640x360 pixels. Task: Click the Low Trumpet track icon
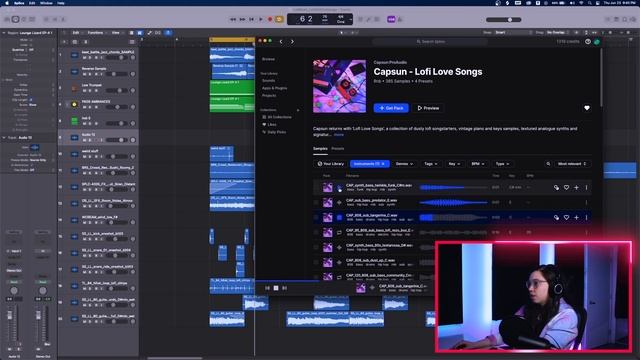click(74, 88)
